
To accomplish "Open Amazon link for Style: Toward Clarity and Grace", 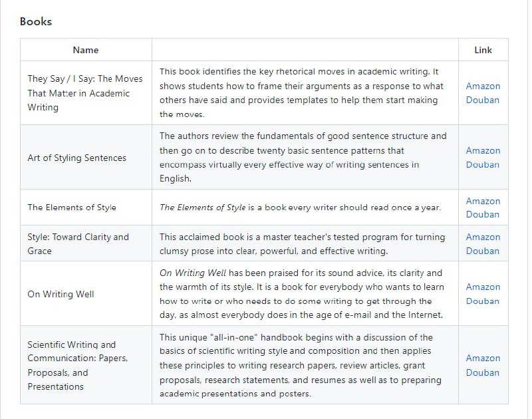I will (483, 237).
